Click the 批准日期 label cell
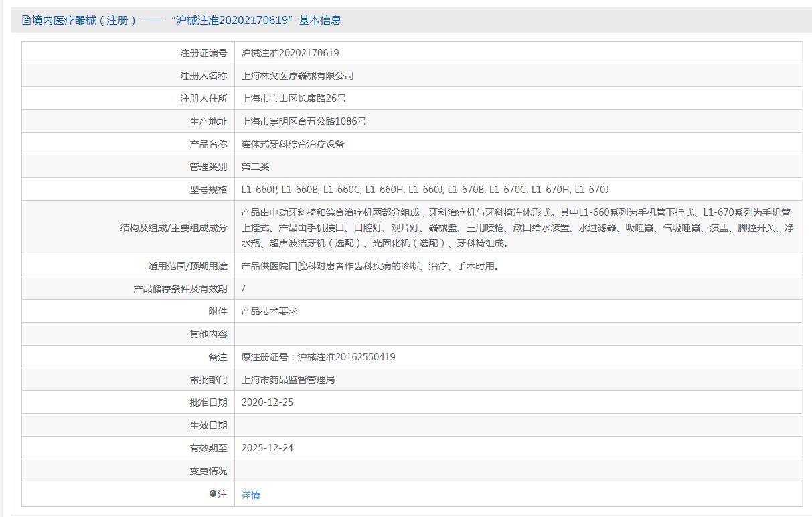Viewport: 812px width, 517px height. point(129,402)
